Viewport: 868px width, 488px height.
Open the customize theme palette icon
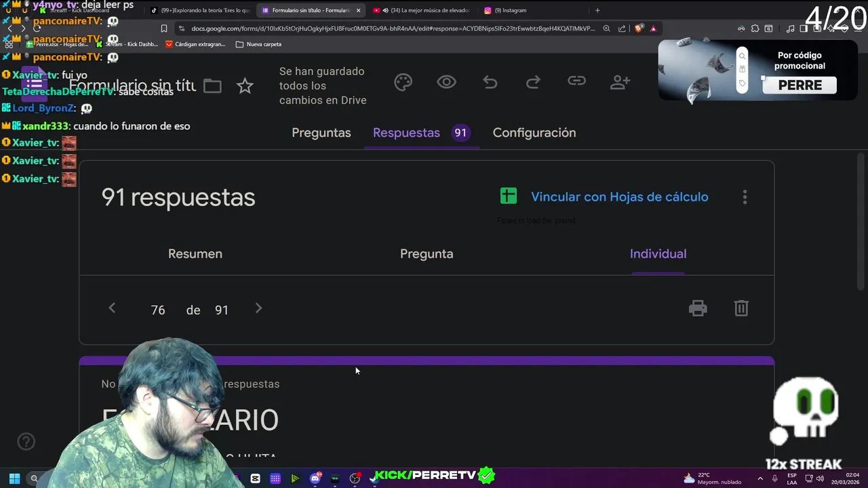point(403,83)
